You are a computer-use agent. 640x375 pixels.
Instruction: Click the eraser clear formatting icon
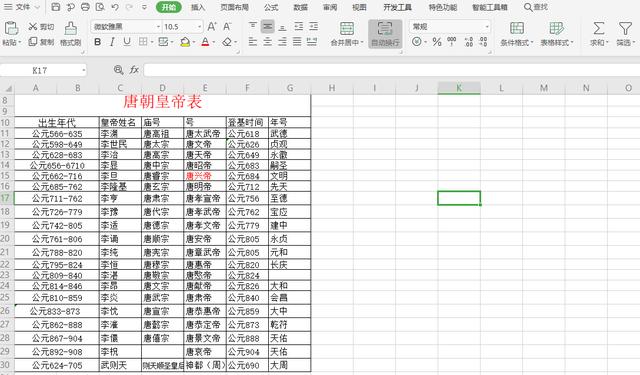click(x=227, y=42)
